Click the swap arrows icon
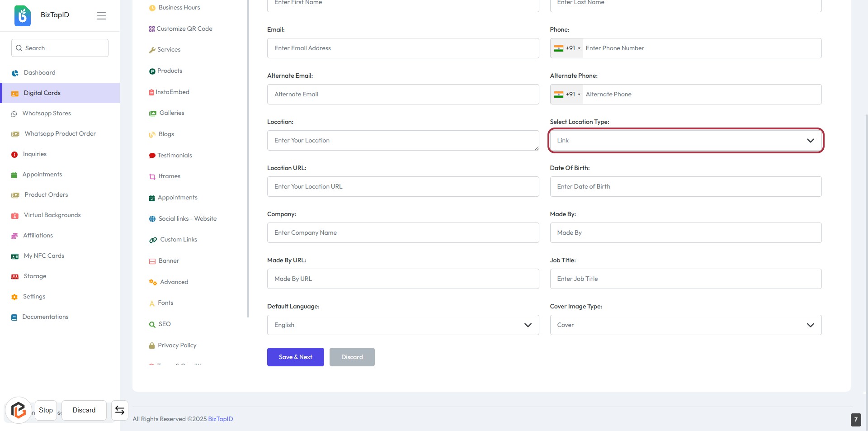 (120, 410)
